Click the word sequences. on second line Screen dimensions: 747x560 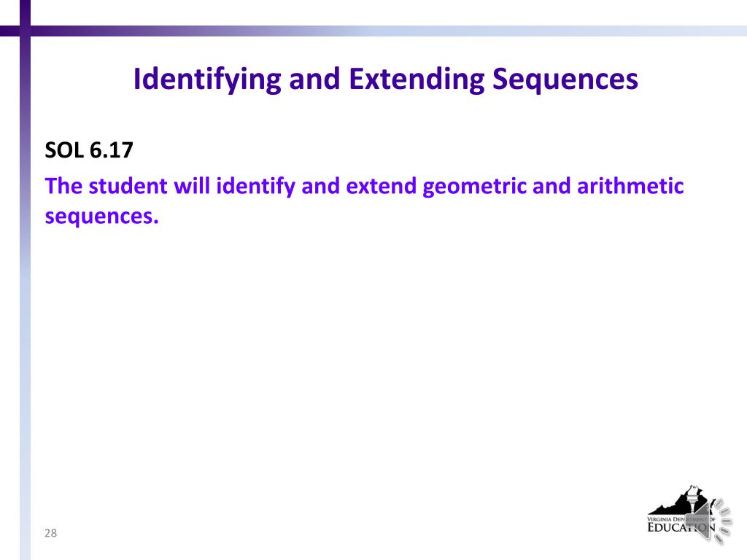(101, 217)
